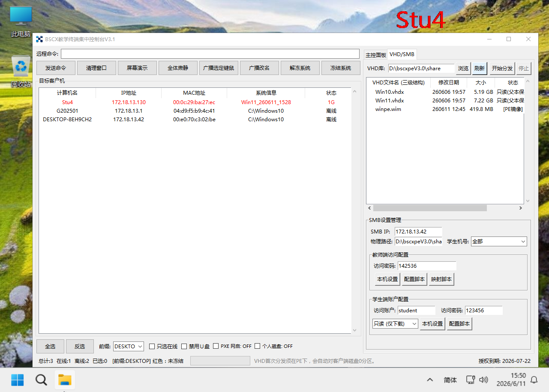Viewport: 549px width, 392px height.
Task: Click client list scroll down arrow
Action: [354, 330]
